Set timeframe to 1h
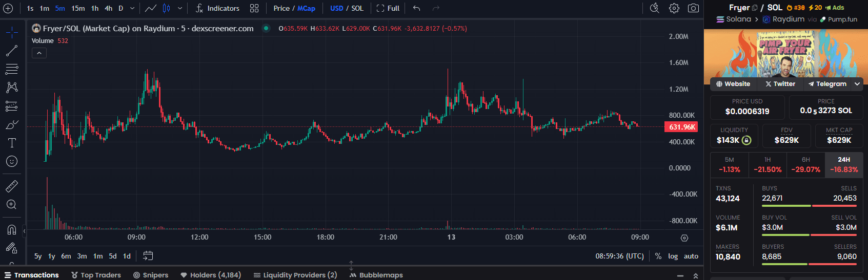This screenshot has height=280, width=868. pyautogui.click(x=95, y=8)
